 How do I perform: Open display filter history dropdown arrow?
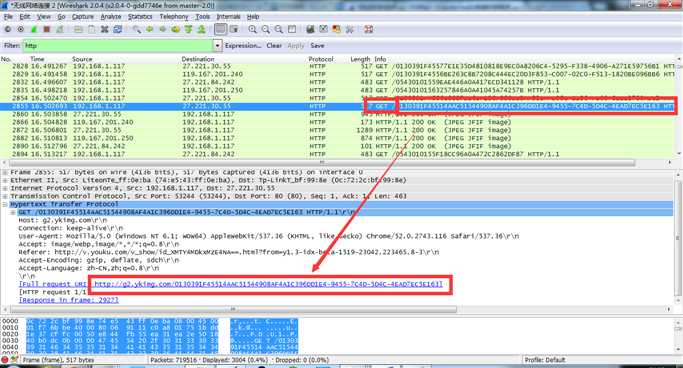217,45
